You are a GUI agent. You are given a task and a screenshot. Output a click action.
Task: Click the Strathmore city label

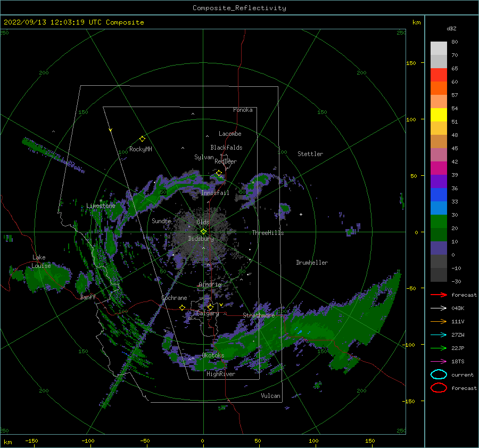pos(259,315)
